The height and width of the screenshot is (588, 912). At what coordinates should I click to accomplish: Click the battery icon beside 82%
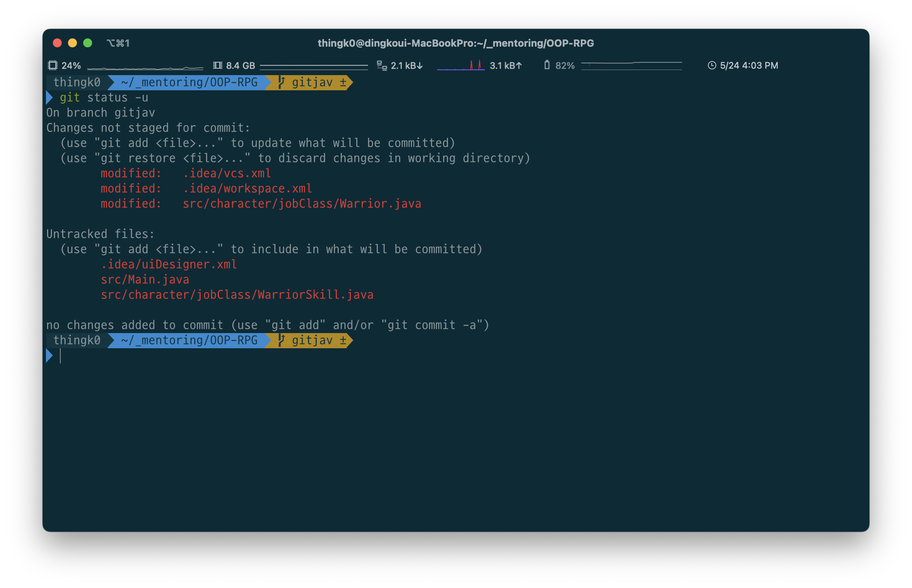click(x=547, y=65)
